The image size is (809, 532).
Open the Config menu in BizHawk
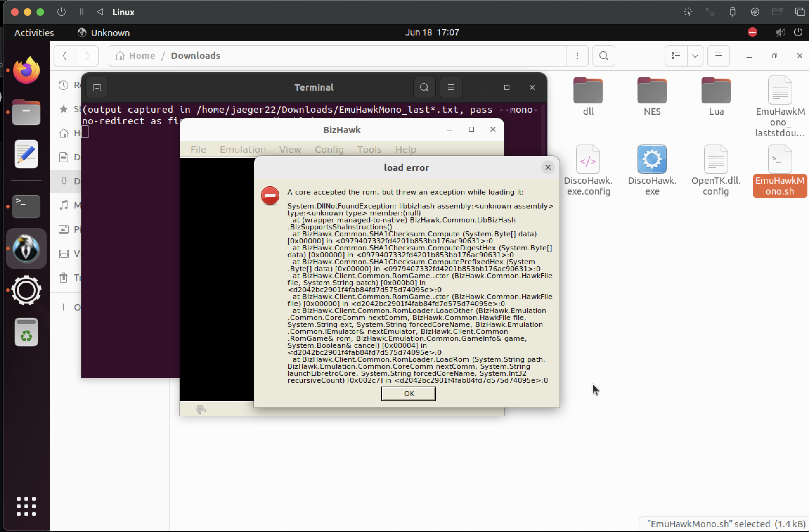click(329, 150)
